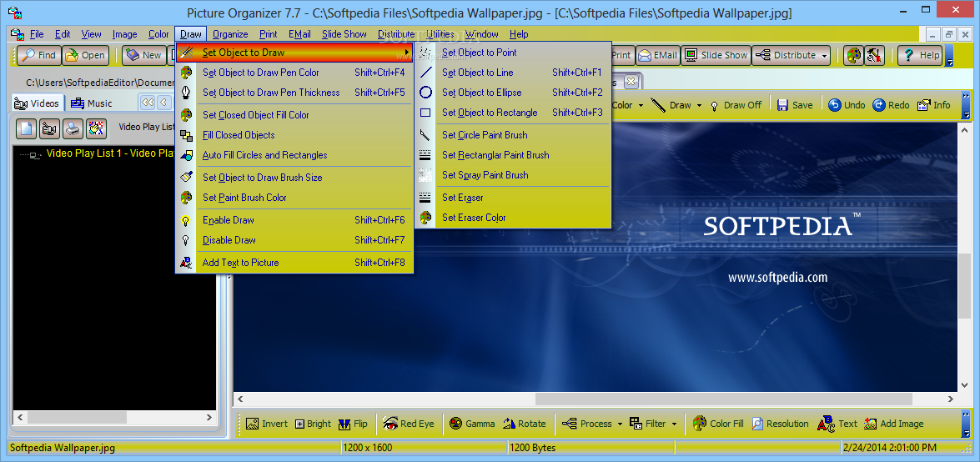
Task: Choose Enable Draw in the Draw menu
Action: [x=294, y=220]
